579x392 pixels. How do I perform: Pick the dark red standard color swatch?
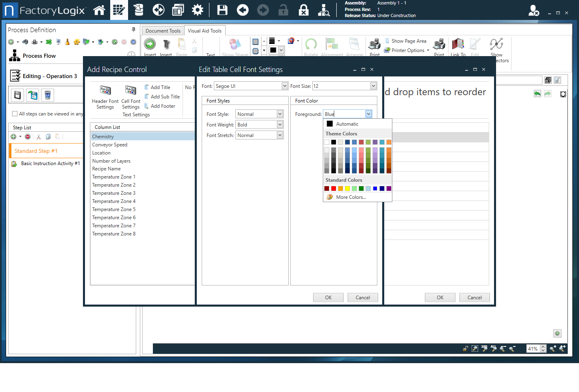tap(327, 188)
